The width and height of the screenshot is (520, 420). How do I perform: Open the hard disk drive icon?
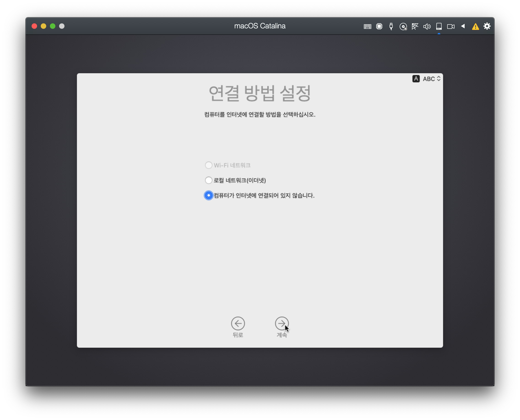439,26
